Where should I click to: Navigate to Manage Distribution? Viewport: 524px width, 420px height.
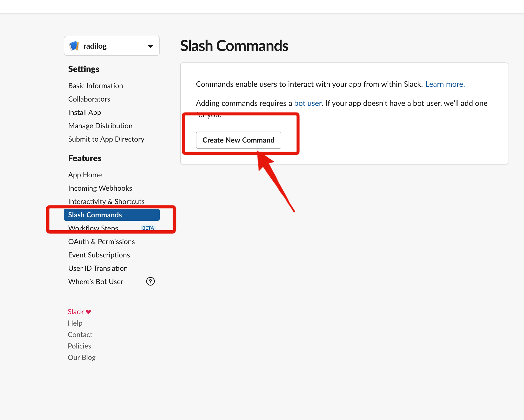(100, 126)
